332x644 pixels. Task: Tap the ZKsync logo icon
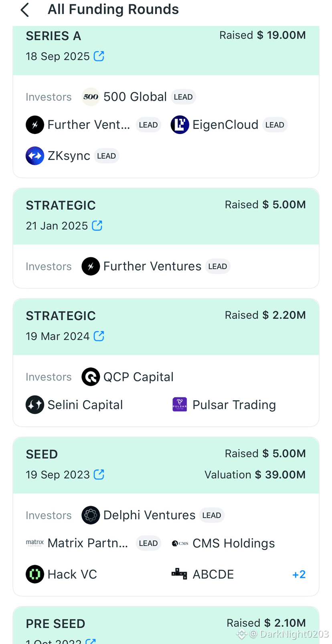[35, 156]
